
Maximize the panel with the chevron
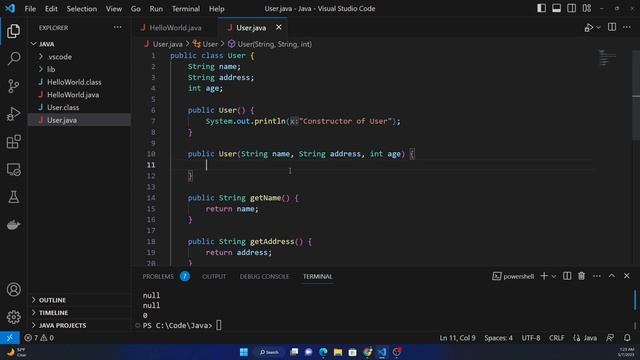[612, 276]
